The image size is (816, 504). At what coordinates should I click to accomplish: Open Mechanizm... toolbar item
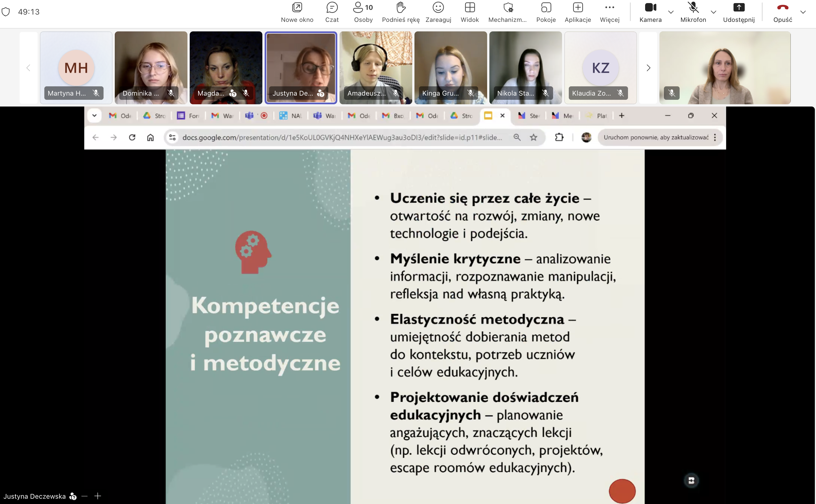[507, 12]
